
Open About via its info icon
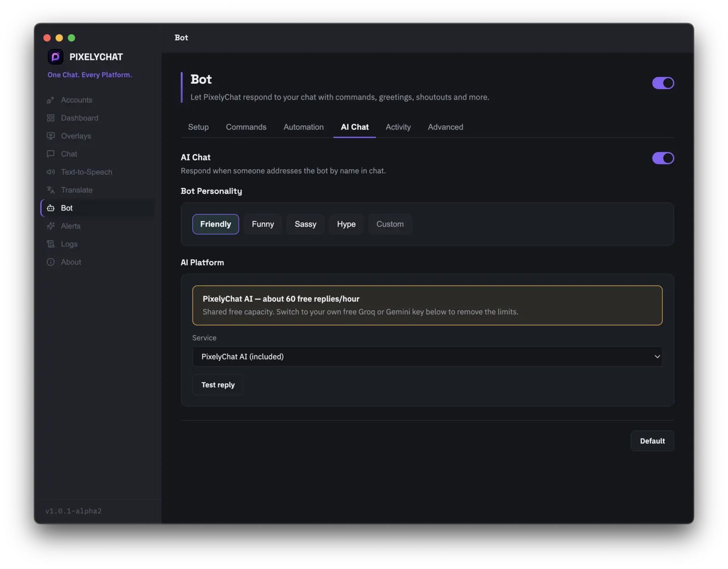pos(51,262)
